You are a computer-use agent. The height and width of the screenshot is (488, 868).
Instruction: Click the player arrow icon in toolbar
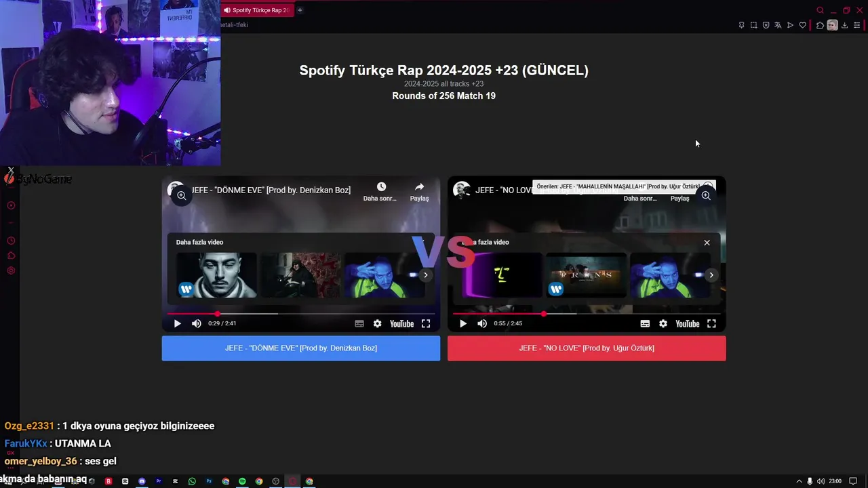(790, 25)
